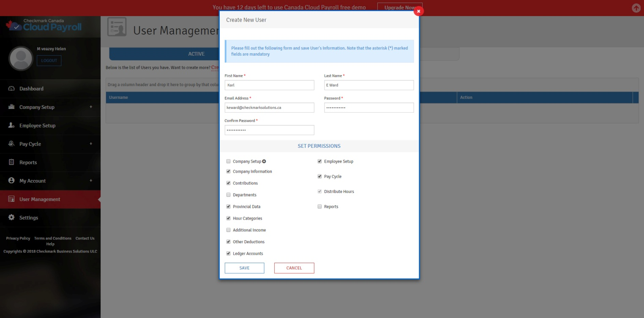Image resolution: width=644 pixels, height=318 pixels.
Task: Click the Checkmark Cloud Payroll logo
Action: pyautogui.click(x=44, y=26)
